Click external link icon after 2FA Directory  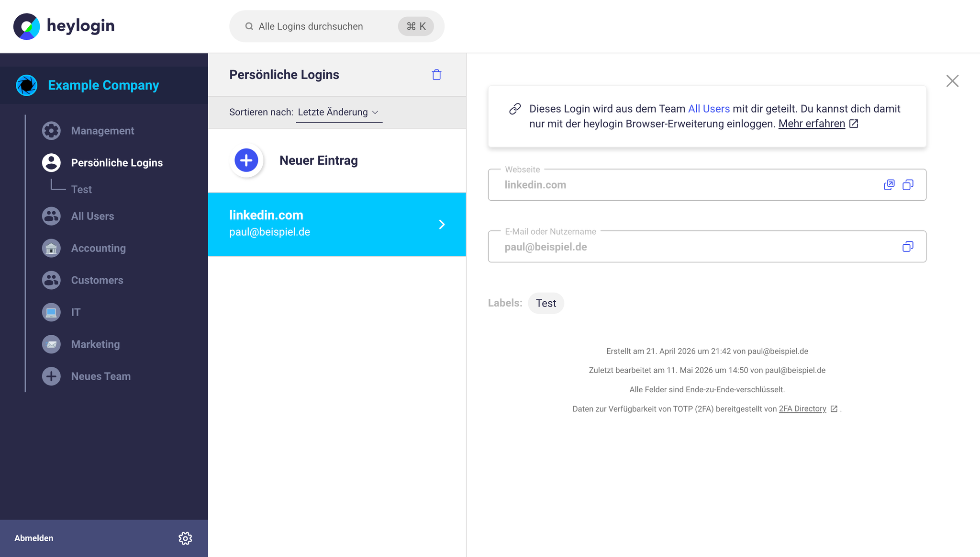coord(834,409)
